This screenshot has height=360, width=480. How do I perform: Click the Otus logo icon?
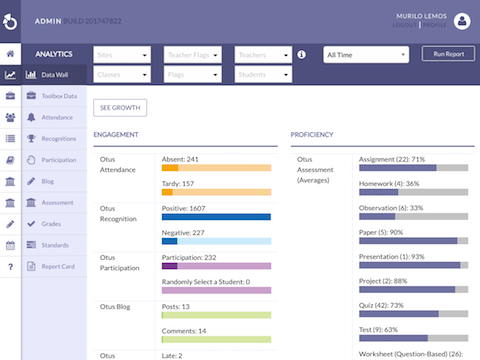tap(10, 22)
